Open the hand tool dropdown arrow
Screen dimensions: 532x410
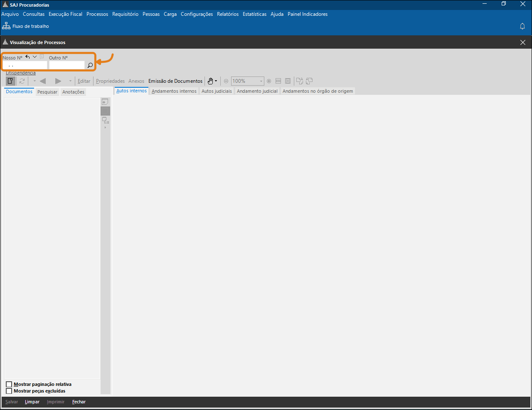216,81
